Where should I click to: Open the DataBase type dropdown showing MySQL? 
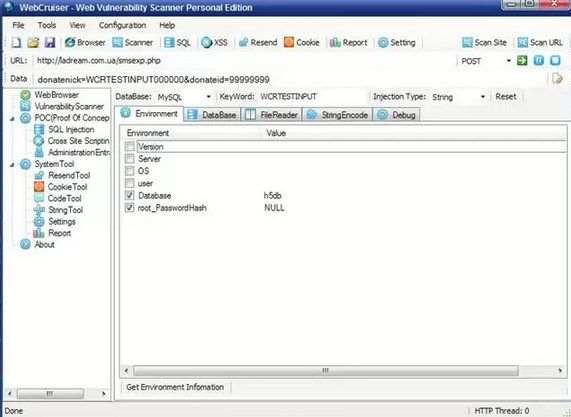pyautogui.click(x=184, y=97)
